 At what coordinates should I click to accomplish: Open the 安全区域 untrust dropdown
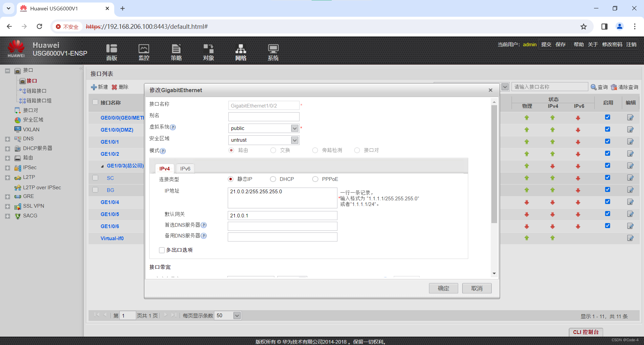point(294,140)
